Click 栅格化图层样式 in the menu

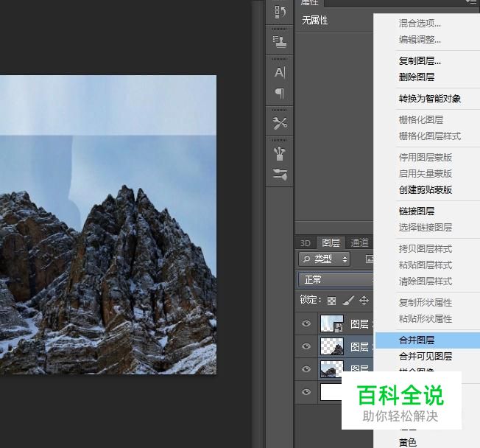pos(429,136)
